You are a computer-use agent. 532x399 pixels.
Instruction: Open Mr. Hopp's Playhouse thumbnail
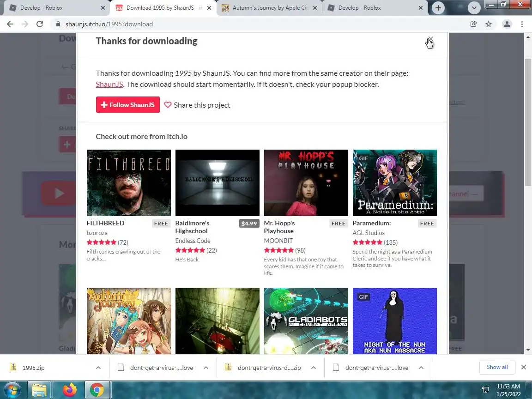click(306, 182)
